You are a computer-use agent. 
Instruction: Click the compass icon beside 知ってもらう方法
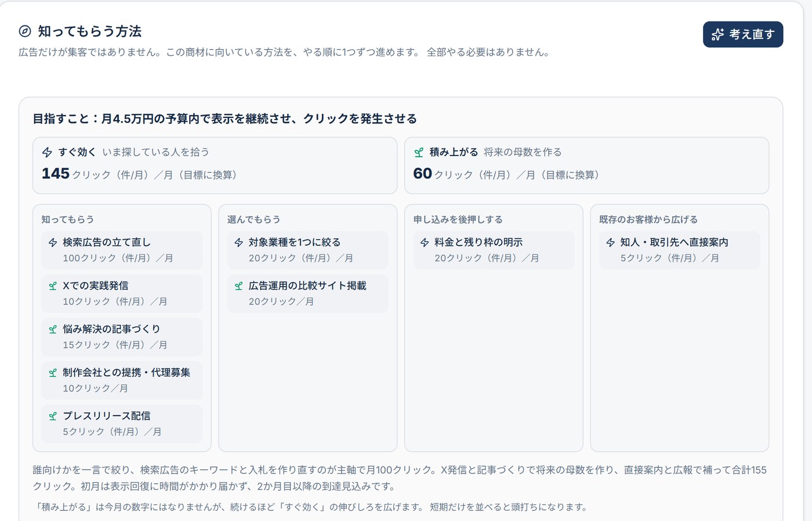coord(25,31)
